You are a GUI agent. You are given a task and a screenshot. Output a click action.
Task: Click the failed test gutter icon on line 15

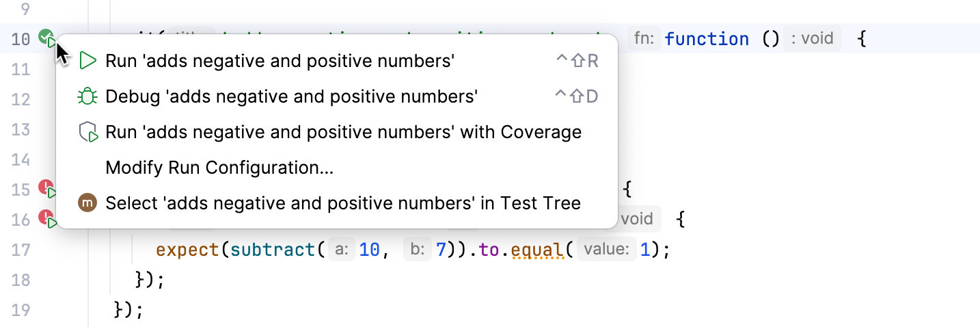46,188
